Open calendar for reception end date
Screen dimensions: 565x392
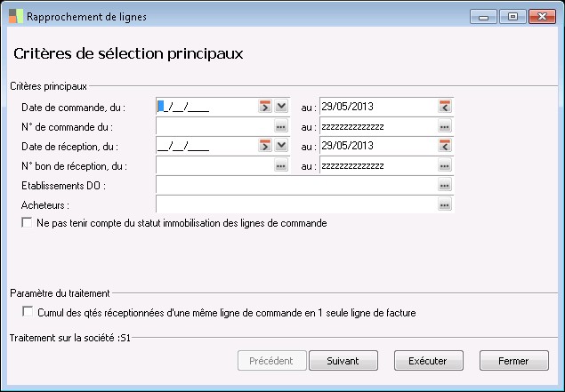pyautogui.click(x=445, y=146)
